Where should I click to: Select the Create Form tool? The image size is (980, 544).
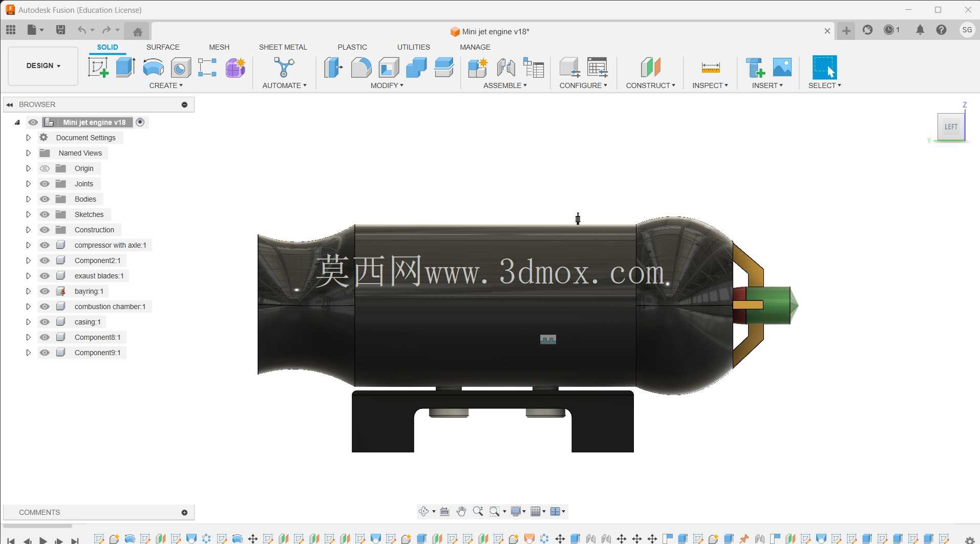(236, 68)
